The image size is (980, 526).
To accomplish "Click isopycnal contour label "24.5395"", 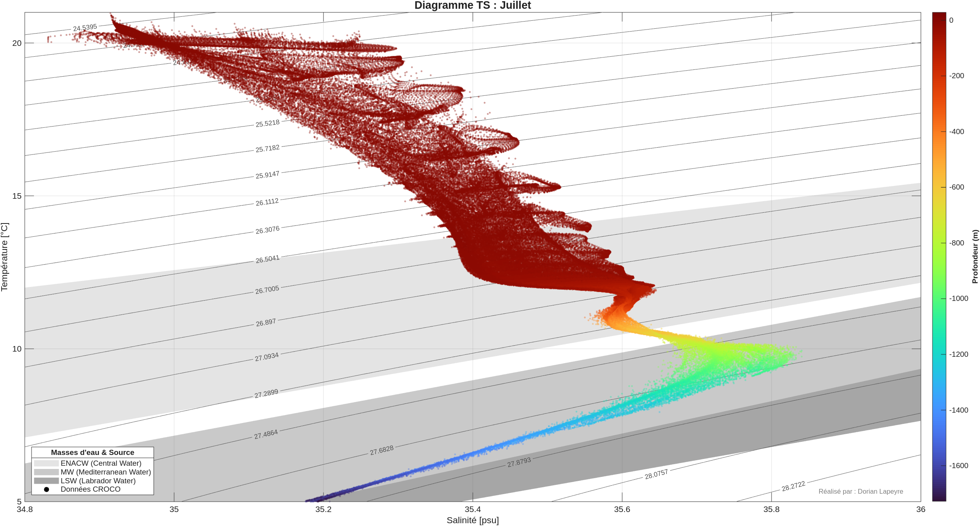I will pyautogui.click(x=85, y=28).
